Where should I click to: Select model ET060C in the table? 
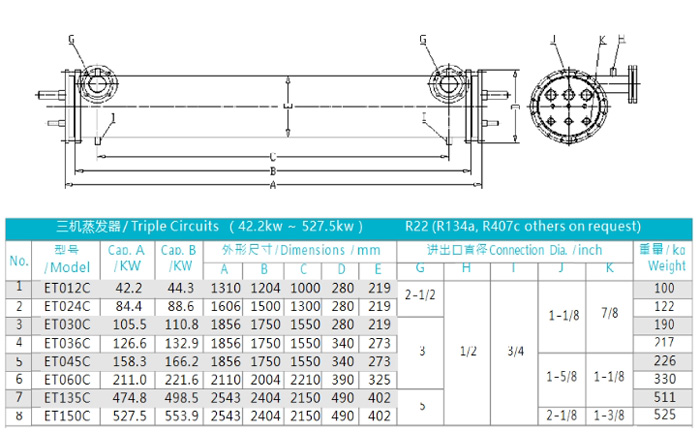[x=67, y=380]
